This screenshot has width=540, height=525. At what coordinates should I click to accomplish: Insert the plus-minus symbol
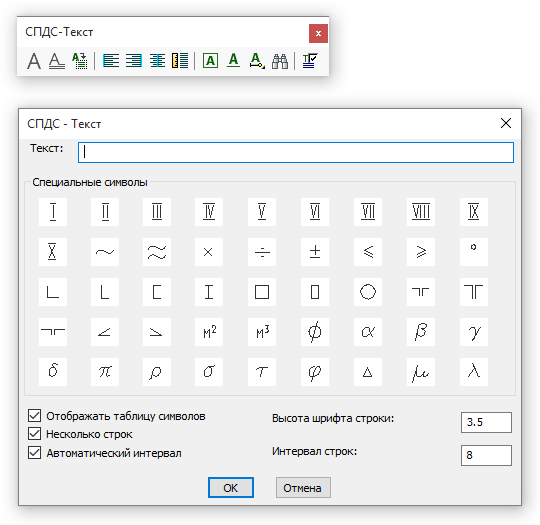coord(315,252)
